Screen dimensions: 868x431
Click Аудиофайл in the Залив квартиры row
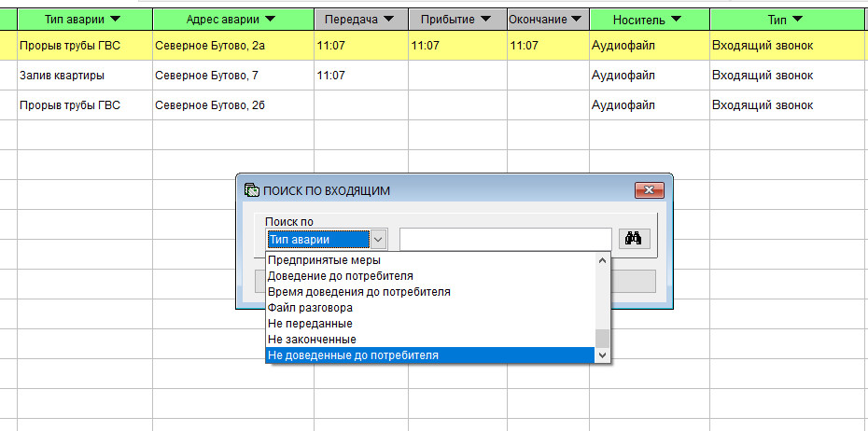coord(623,76)
